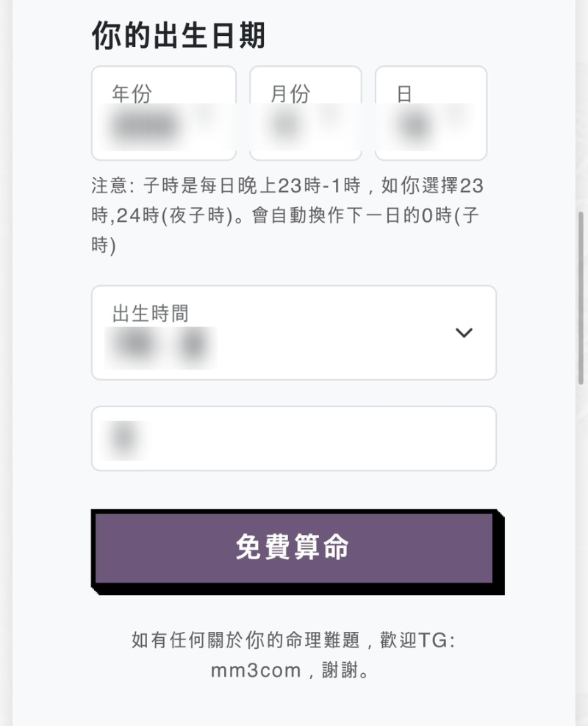This screenshot has height=726, width=588.
Task: Open the 出生時間 birth time selector
Action: point(294,333)
